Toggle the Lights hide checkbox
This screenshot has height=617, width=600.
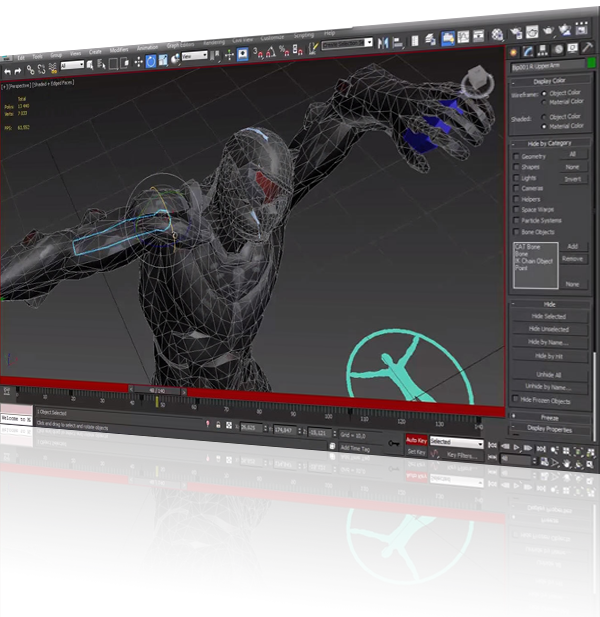click(516, 178)
